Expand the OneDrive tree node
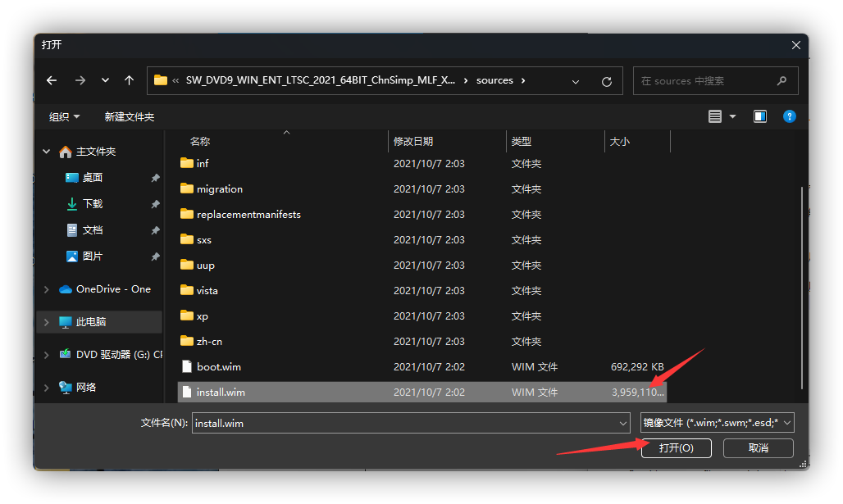Image resolution: width=843 pixels, height=504 pixels. tap(46, 289)
